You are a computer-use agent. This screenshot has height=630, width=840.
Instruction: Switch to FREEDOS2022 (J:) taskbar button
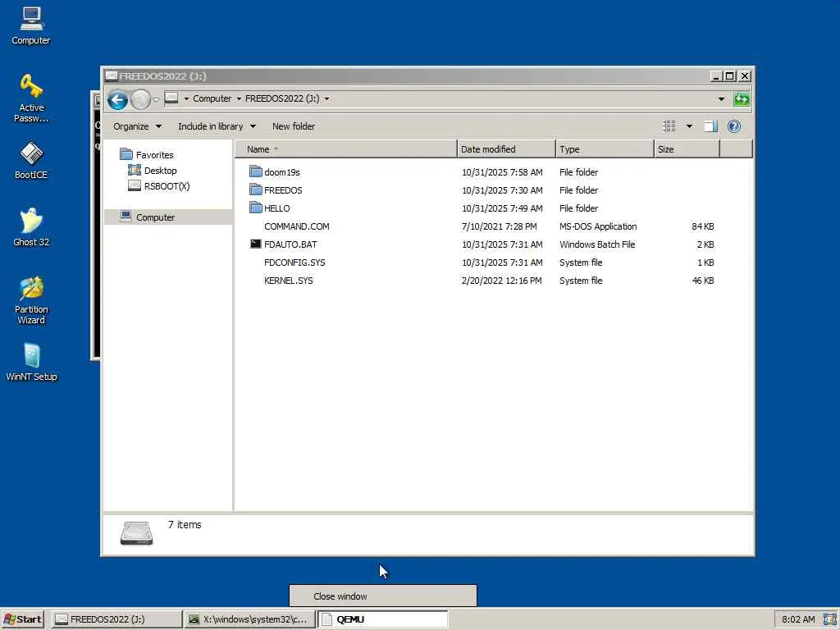point(116,619)
